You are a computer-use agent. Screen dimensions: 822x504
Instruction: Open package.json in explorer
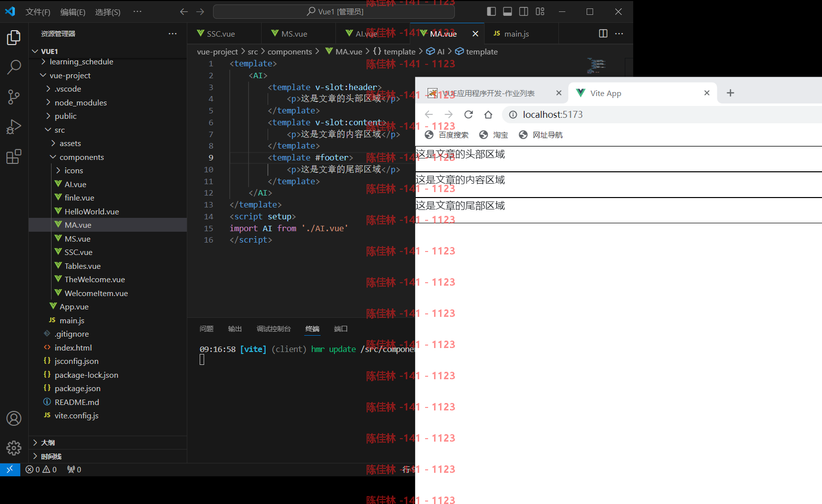click(108, 388)
